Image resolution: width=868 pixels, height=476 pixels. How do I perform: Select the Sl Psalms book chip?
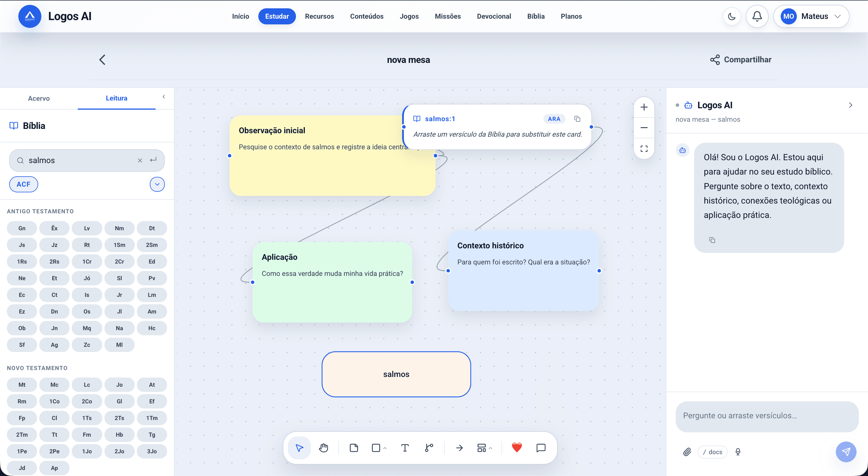tap(119, 278)
